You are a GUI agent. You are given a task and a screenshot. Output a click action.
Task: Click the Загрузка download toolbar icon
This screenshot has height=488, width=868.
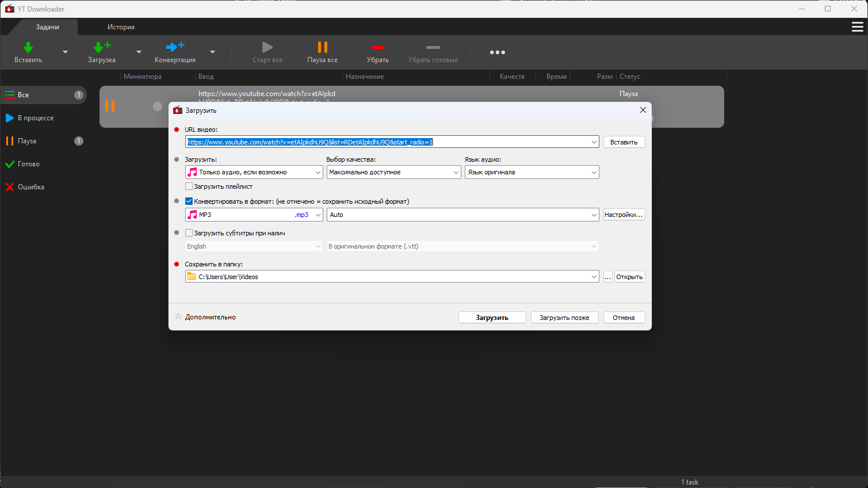(102, 48)
